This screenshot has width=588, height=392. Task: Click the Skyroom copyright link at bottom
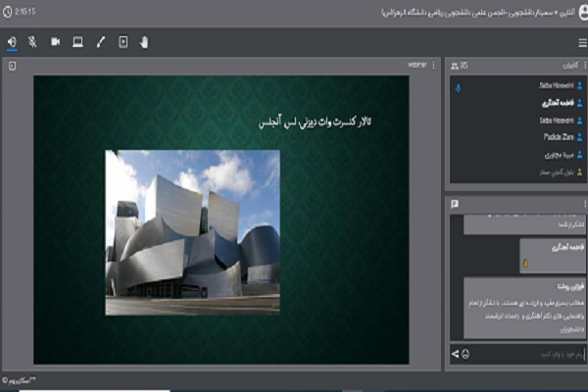(19, 381)
